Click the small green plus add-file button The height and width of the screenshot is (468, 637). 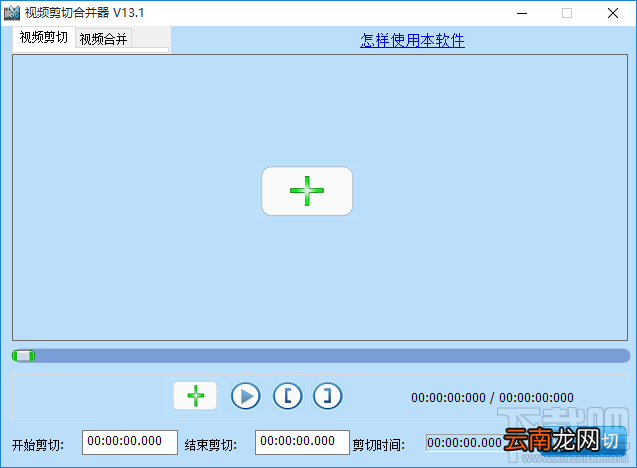tap(195, 396)
